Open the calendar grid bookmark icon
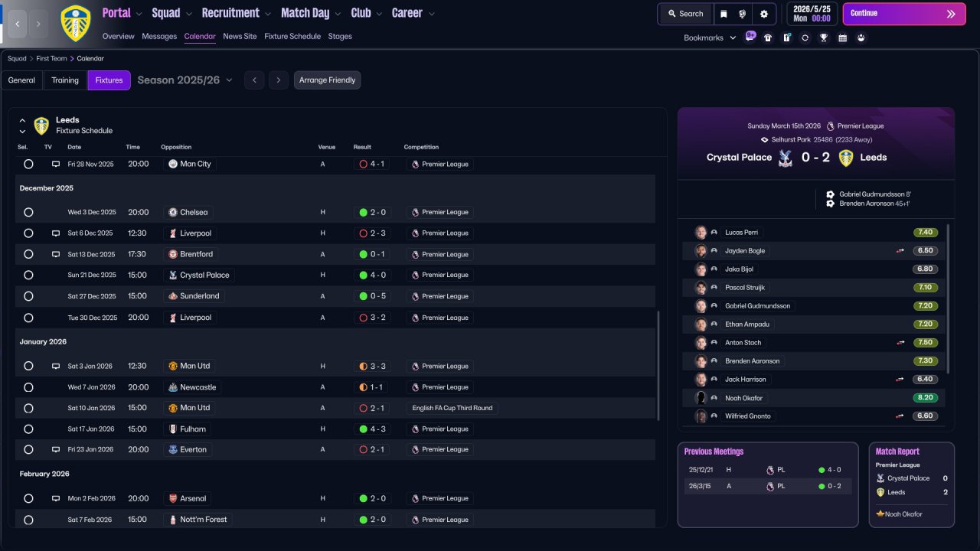980x551 pixels. 842,37
